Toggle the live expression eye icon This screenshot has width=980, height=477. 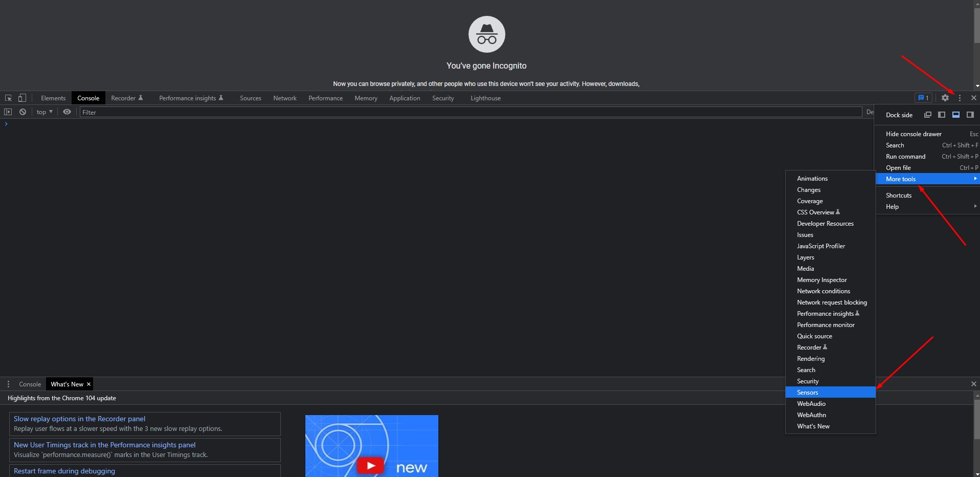tap(67, 112)
